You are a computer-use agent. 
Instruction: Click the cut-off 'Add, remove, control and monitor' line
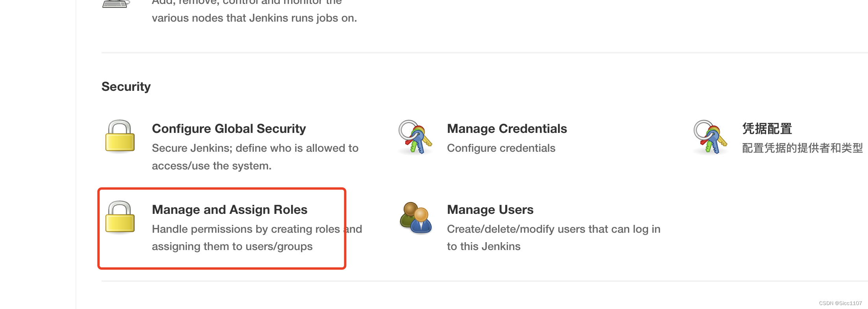(247, 2)
